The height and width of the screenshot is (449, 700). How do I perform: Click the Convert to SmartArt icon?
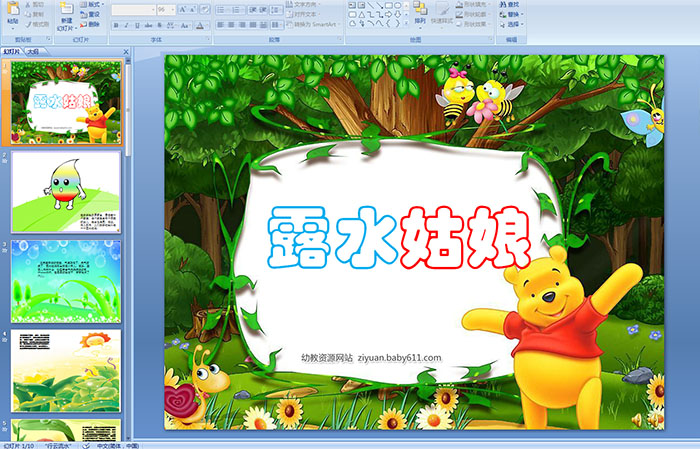(314, 25)
